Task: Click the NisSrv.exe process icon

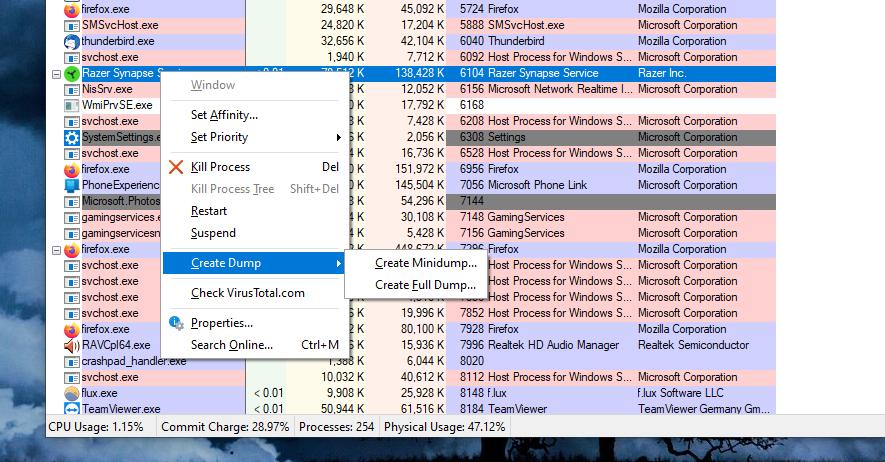Action: pos(72,89)
